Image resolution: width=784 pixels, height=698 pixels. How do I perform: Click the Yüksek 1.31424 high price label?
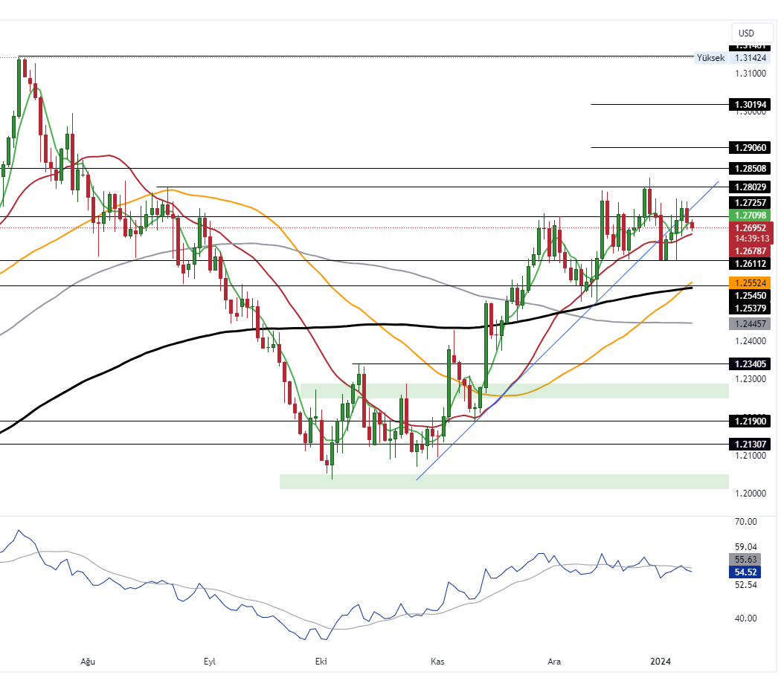pyautogui.click(x=732, y=58)
